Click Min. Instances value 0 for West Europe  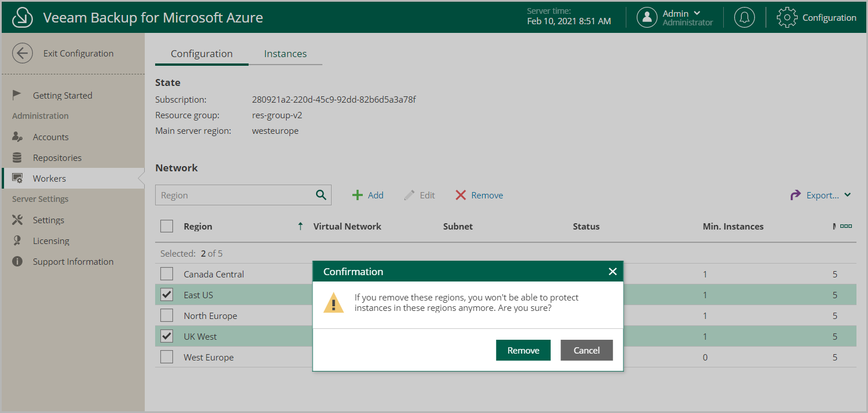click(705, 357)
